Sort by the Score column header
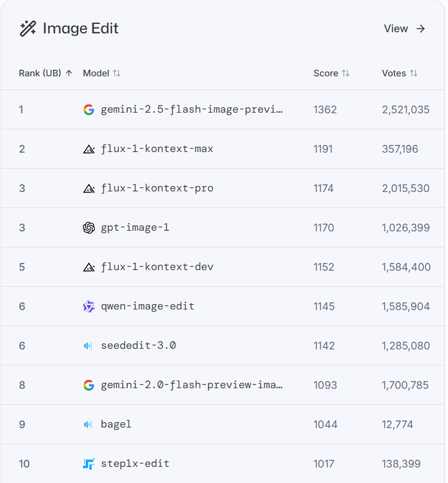The width and height of the screenshot is (448, 483). click(x=332, y=73)
